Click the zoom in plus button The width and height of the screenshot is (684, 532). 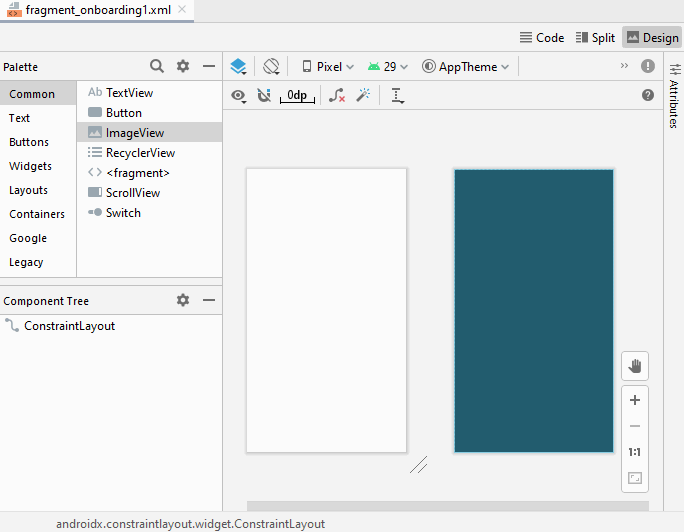(x=634, y=400)
